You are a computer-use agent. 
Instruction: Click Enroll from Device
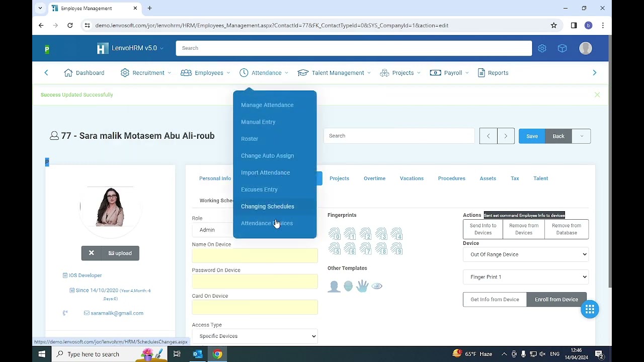pyautogui.click(x=556, y=300)
